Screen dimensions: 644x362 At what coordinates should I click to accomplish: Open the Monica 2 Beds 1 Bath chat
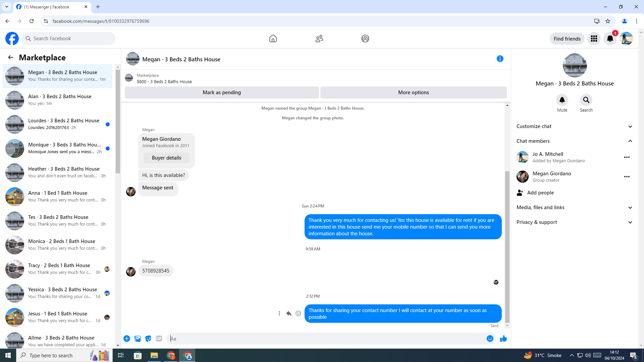point(58,245)
